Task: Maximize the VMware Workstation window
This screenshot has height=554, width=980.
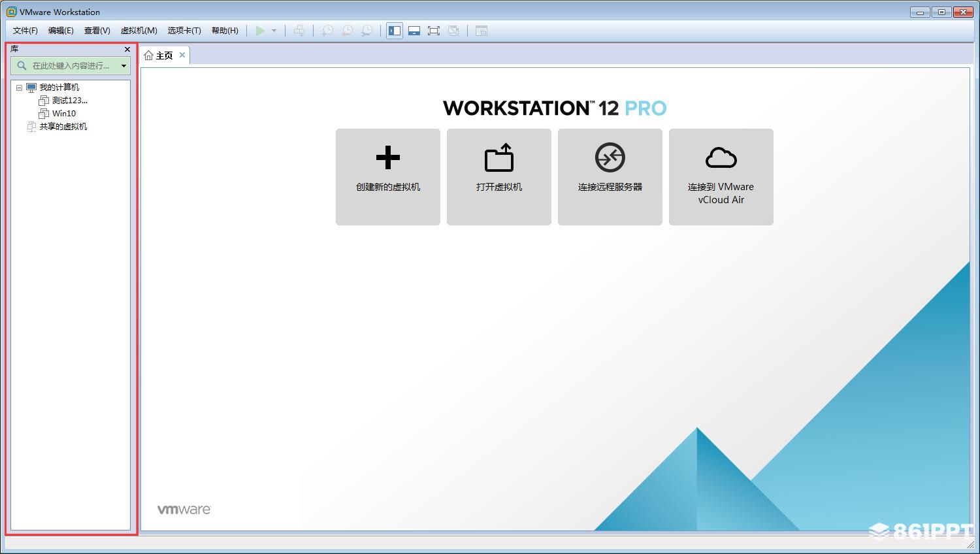Action: click(x=941, y=12)
